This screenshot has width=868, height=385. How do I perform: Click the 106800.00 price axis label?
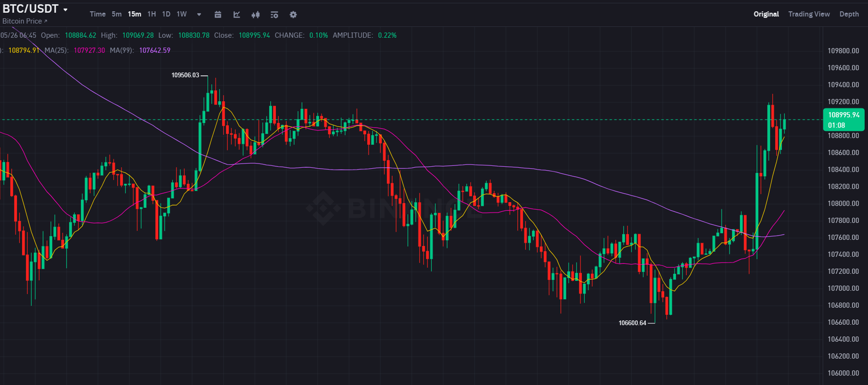(x=844, y=305)
